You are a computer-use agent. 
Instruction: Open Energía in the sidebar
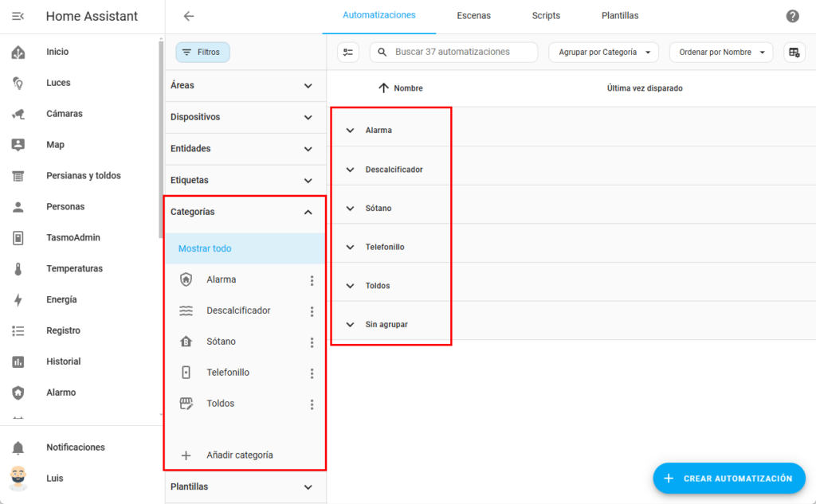61,300
